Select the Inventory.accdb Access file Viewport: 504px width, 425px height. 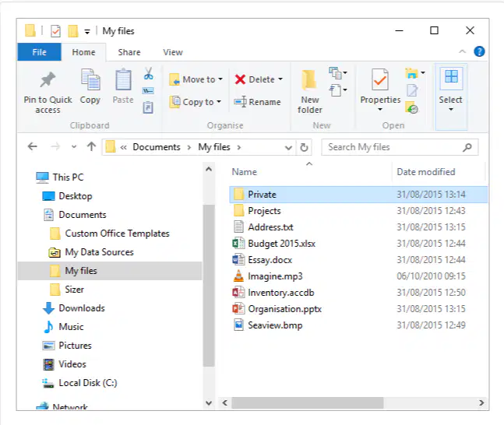273,293
